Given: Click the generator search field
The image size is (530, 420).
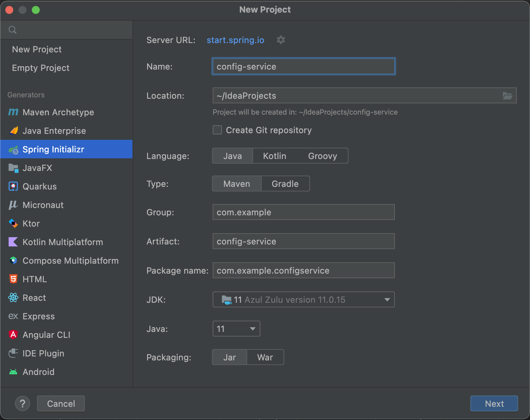Looking at the screenshot, I should coord(66,30).
